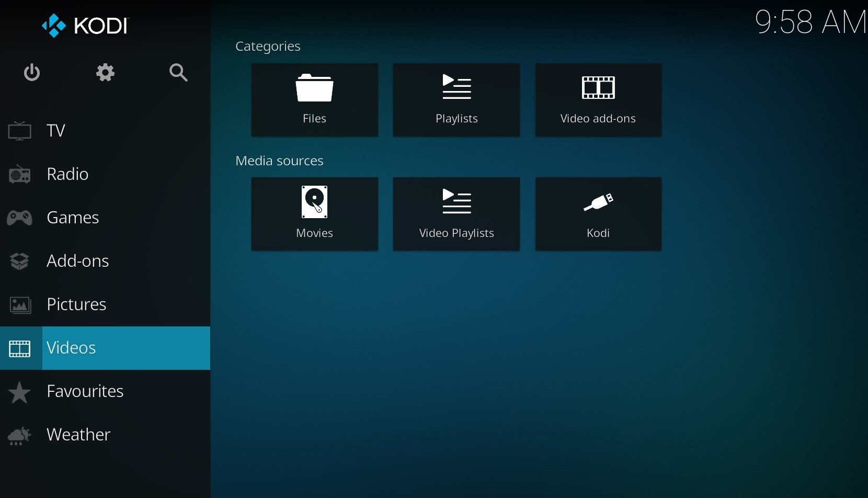Open the Playlists category label

tap(456, 119)
